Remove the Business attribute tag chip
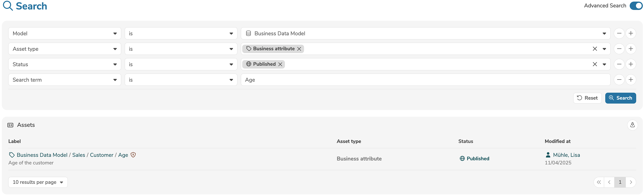This screenshot has width=644, height=196. click(x=299, y=49)
